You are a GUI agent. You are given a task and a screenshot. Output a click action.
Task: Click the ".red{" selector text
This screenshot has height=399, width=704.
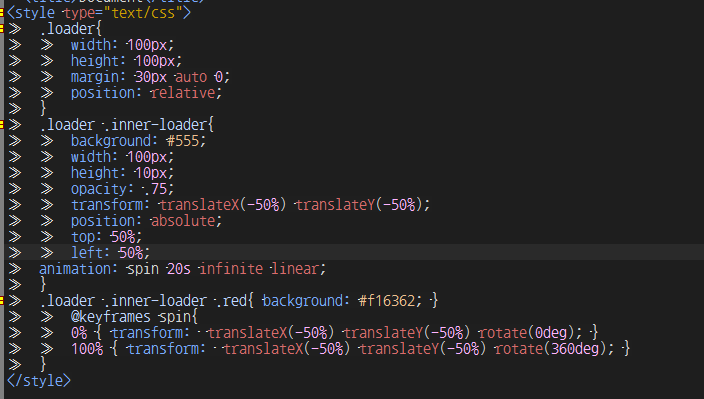coord(235,301)
